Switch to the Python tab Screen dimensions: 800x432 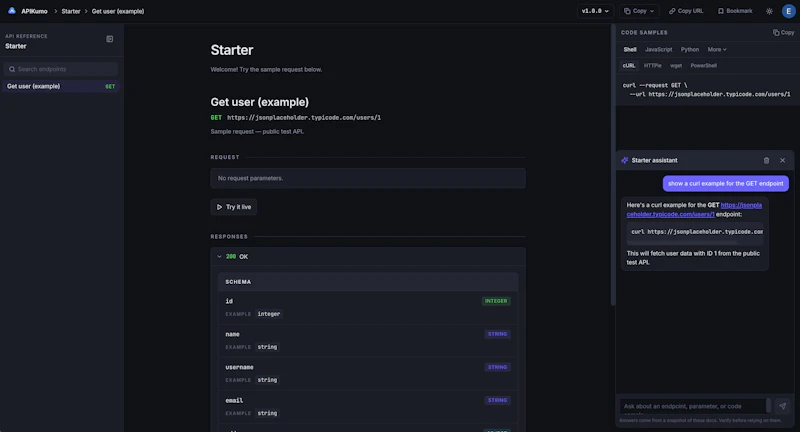[x=690, y=49]
